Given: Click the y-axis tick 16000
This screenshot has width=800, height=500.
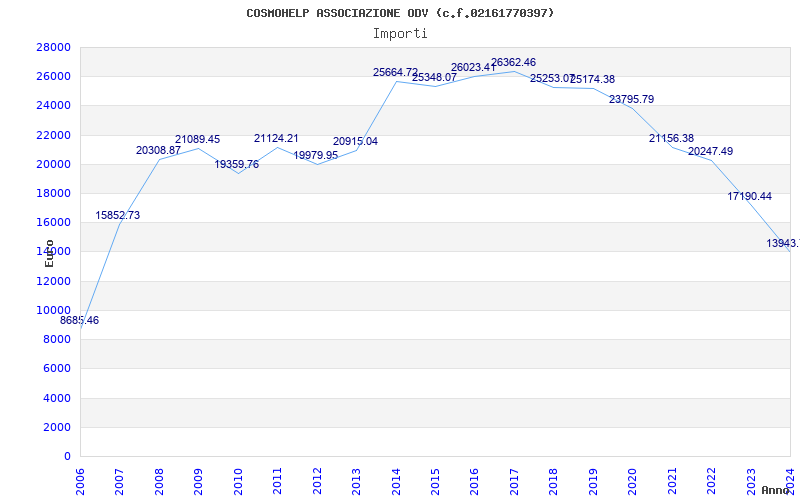Looking at the screenshot, I should coord(54,222).
